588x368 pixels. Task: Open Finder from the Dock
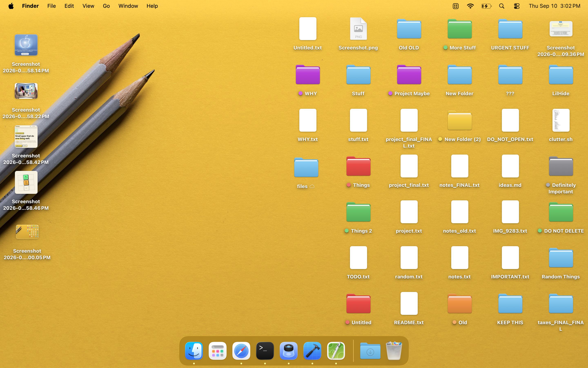pyautogui.click(x=194, y=351)
